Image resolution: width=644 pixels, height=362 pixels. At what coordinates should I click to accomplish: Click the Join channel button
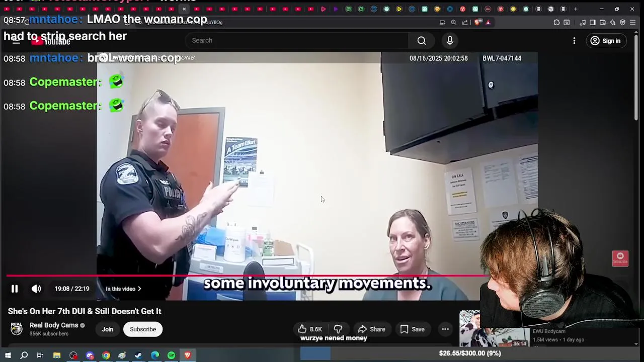pyautogui.click(x=108, y=329)
